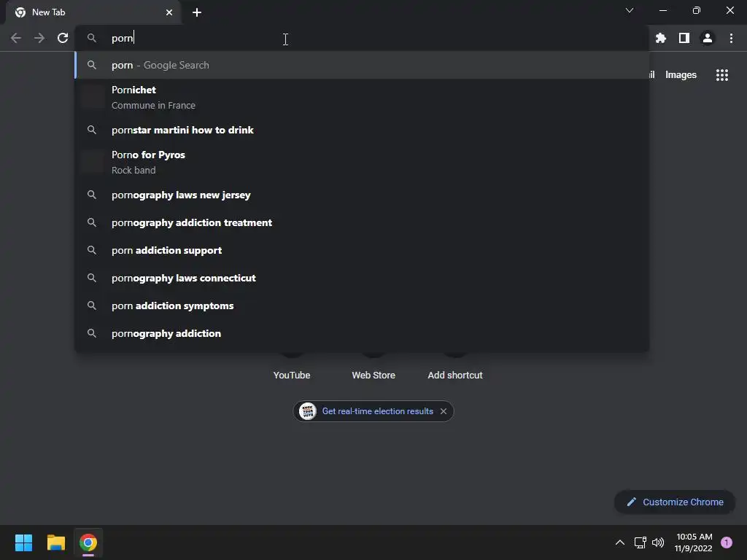
Task: Click the forward navigation arrow
Action: (39, 38)
